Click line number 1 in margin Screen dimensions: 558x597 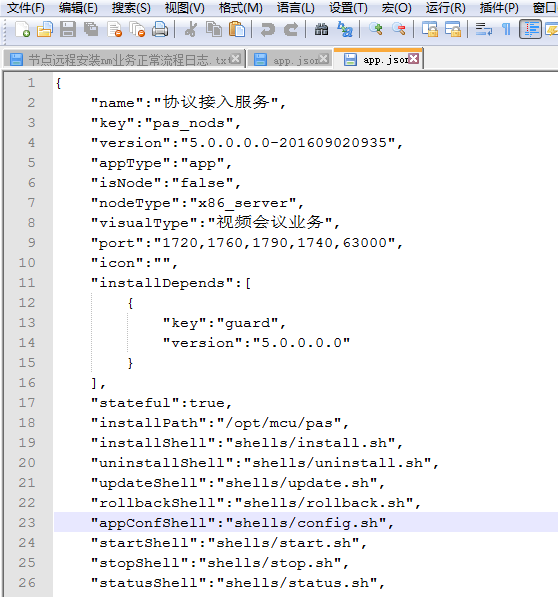[31, 83]
